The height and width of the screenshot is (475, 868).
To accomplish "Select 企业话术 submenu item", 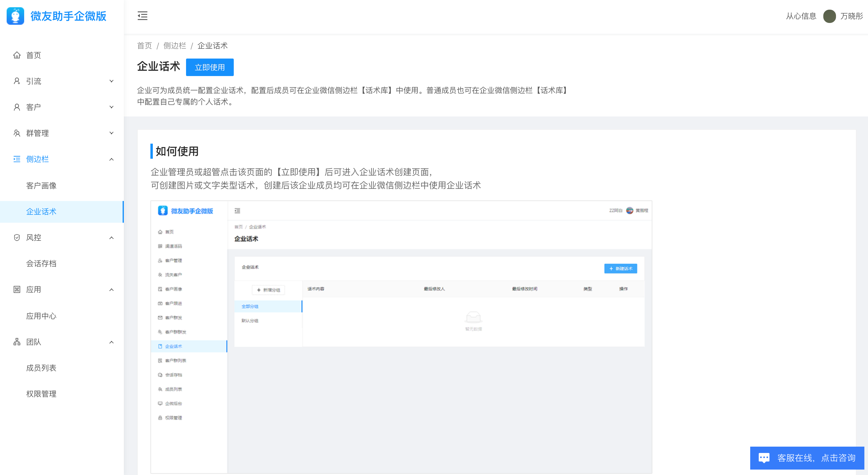I will (62, 212).
